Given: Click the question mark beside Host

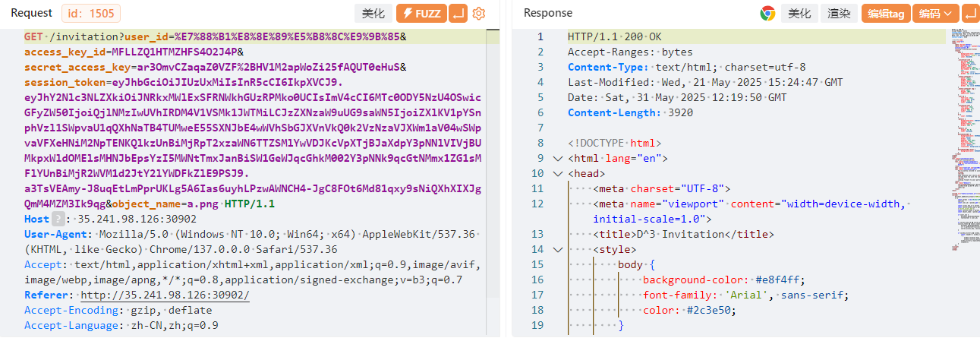Looking at the screenshot, I should [55, 220].
